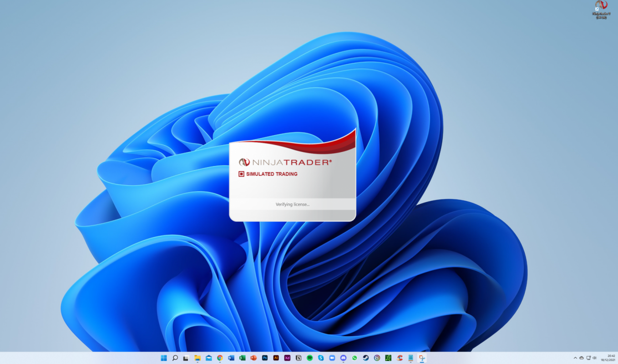618x364 pixels.
Task: Launch Google Chrome from the taskbar
Action: (220, 358)
